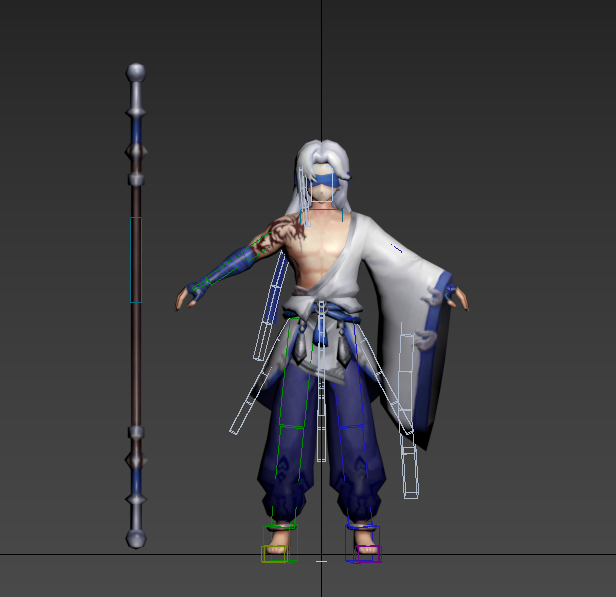Click the teal bone box on the staff
Viewport: 616px width, 597px height.
coord(136,260)
